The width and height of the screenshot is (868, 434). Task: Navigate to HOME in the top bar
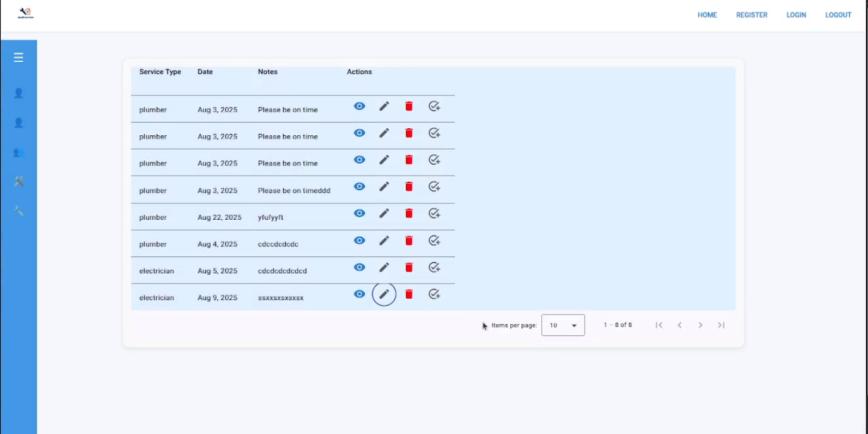click(x=707, y=15)
